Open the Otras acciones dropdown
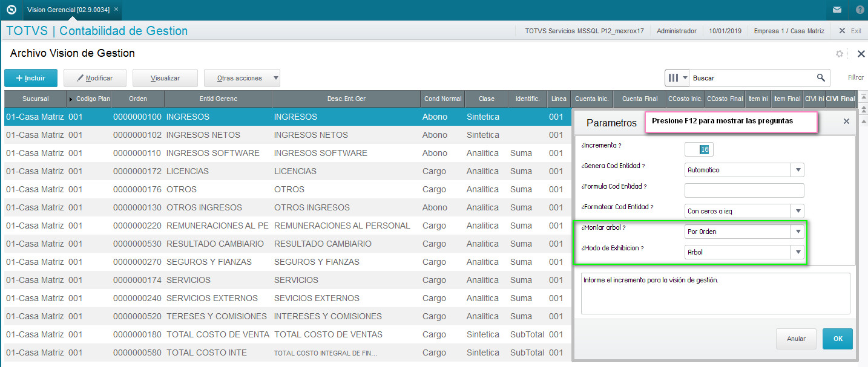The image size is (868, 367). 242,78
